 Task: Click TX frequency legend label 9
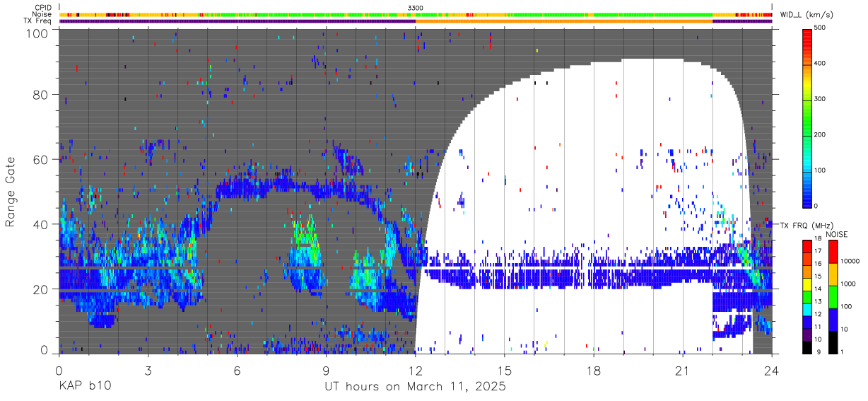coord(819,352)
